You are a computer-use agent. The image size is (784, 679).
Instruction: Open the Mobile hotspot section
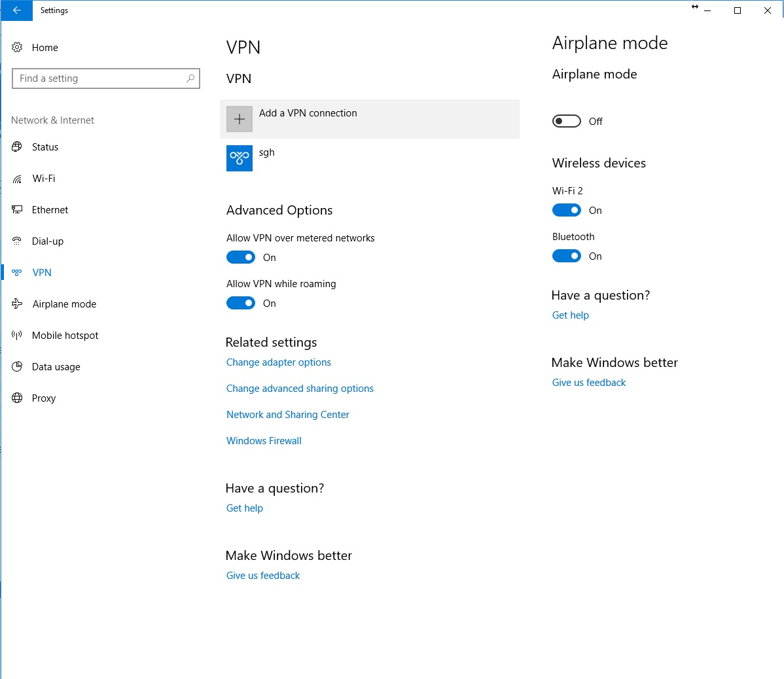click(65, 336)
